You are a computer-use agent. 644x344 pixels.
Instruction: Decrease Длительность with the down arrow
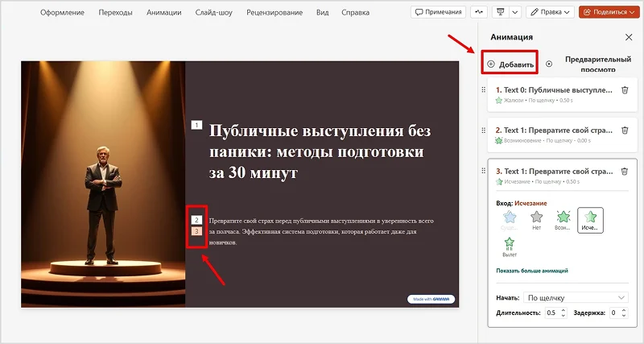[x=563, y=316]
